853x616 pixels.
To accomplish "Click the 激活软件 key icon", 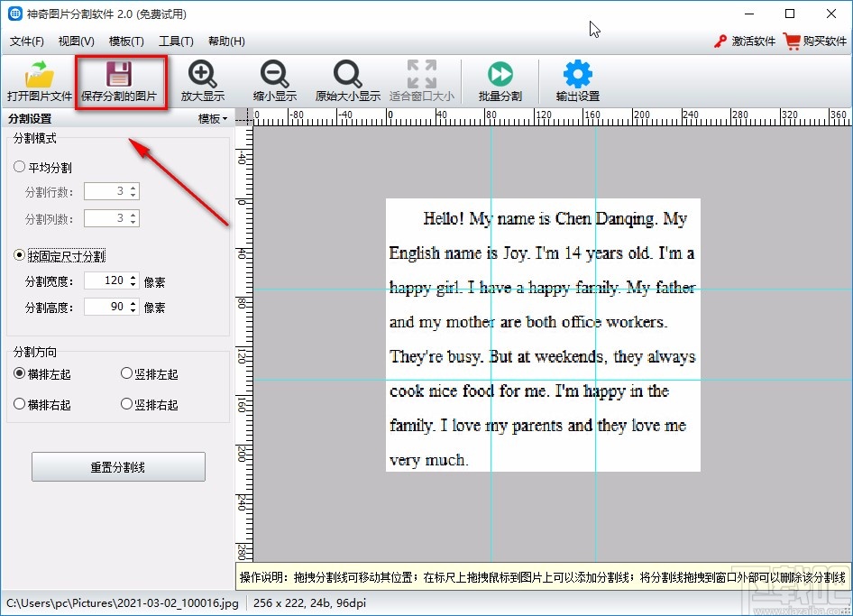I will (x=720, y=41).
